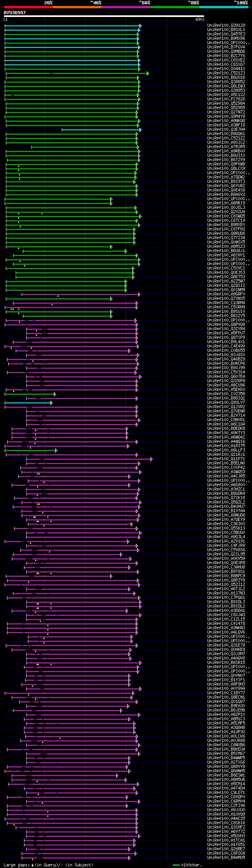Select hit UniRef100_Q38852
The height and width of the screenshot is (868, 252).
pyautogui.click(x=226, y=82)
